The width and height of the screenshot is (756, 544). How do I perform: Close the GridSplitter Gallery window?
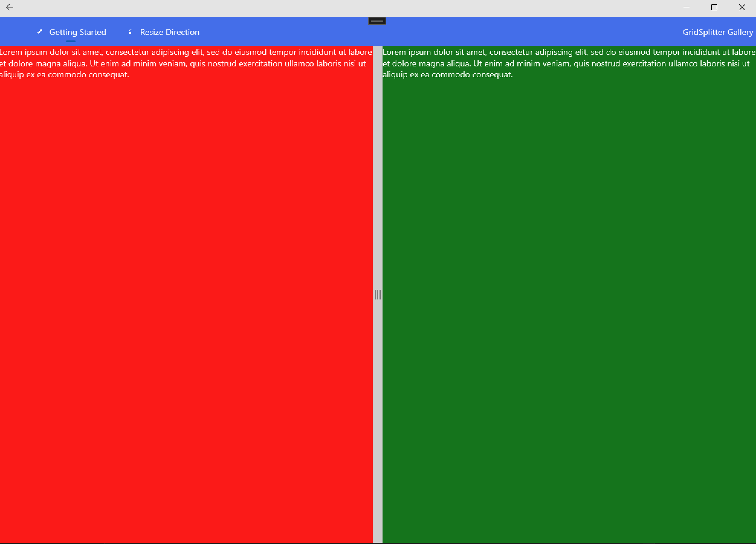742,7
